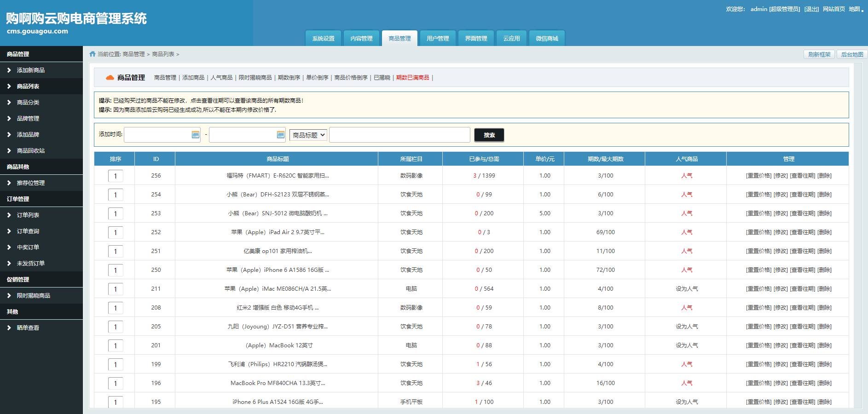Click the chevron icon beside 品牌管理
Viewport: 868px width, 414px height.
point(9,118)
